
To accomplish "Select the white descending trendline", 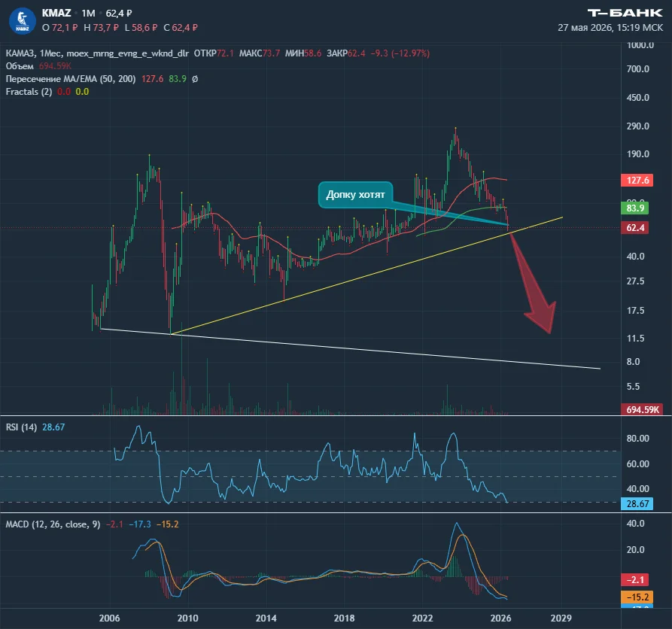I will tap(350, 349).
